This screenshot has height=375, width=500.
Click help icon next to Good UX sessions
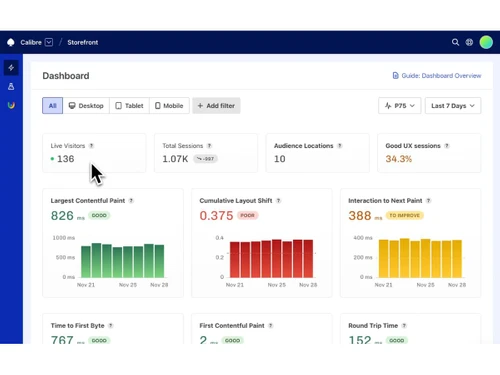coord(447,146)
